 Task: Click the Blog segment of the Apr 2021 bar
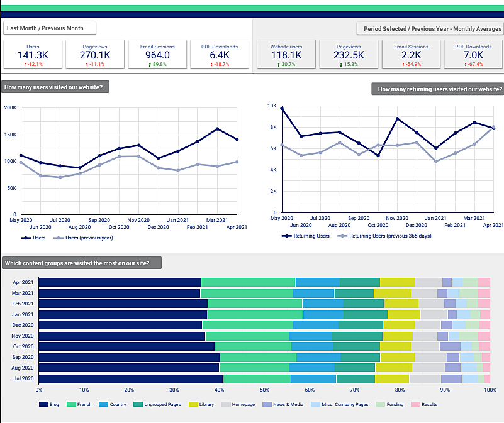[x=120, y=282]
